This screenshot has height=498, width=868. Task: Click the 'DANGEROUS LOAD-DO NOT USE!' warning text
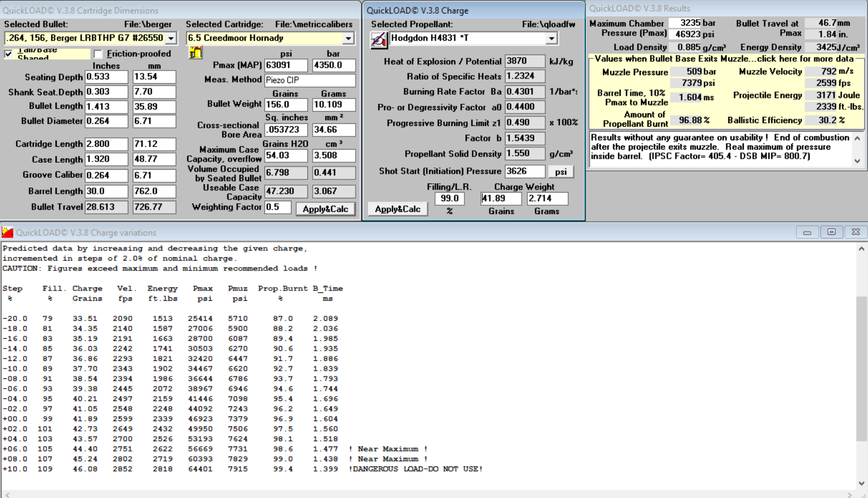[416, 469]
